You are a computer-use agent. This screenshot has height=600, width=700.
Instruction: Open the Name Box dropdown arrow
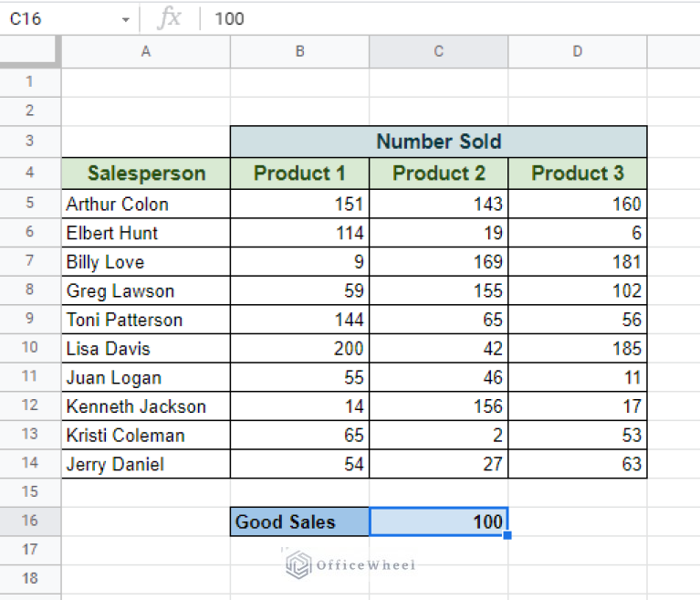coord(126,19)
